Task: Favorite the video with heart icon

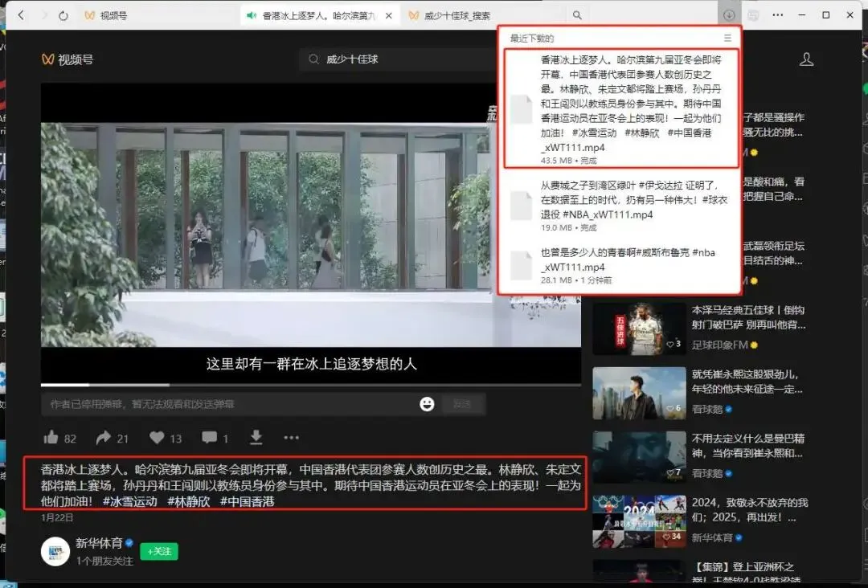Action: pos(157,438)
